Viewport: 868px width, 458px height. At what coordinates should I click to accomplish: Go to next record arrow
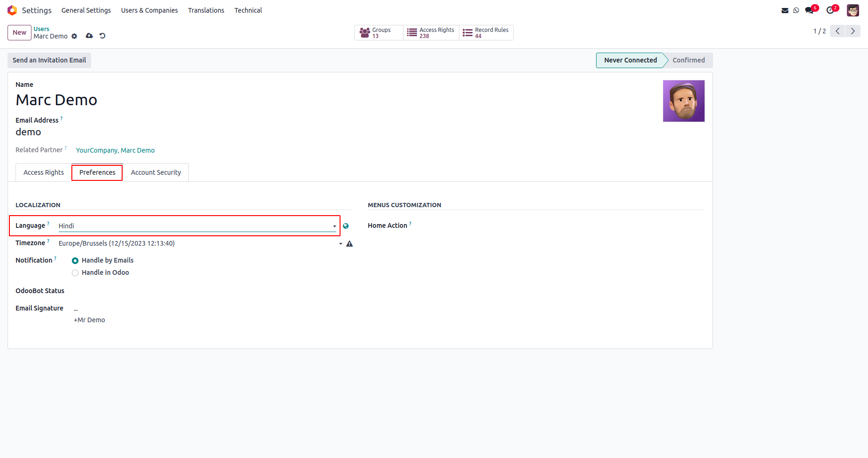[x=853, y=31]
